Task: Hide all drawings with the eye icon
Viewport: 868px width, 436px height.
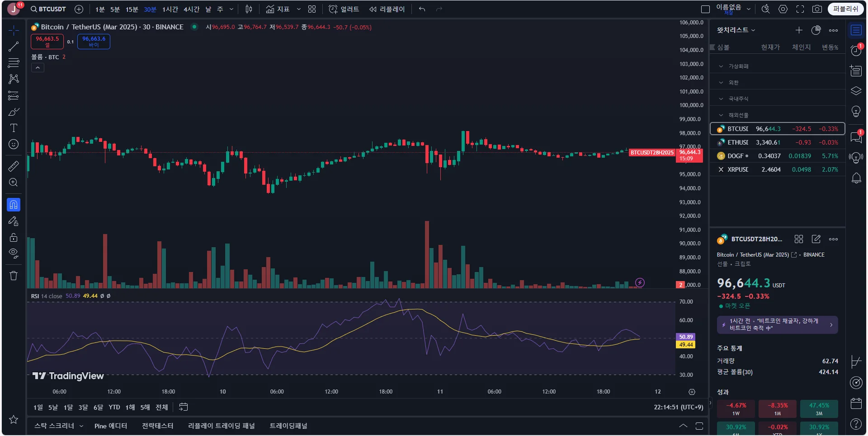Action: coord(14,253)
